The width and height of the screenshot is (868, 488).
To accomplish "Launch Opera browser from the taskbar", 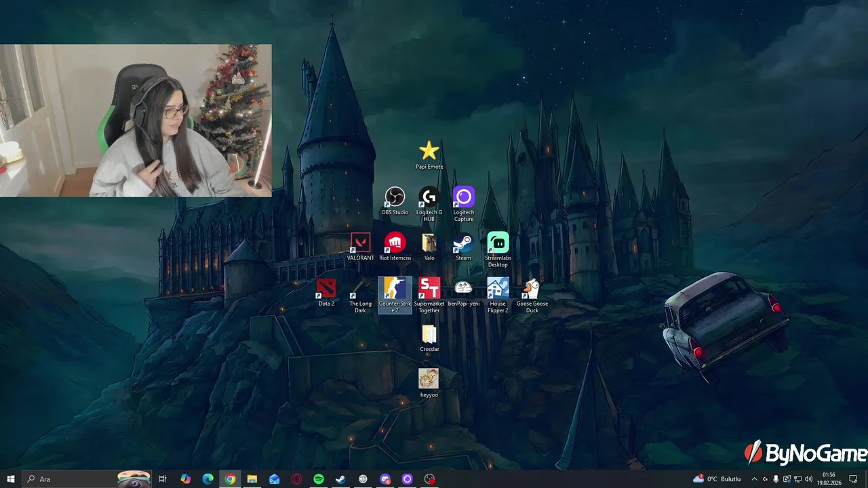I will [x=296, y=479].
